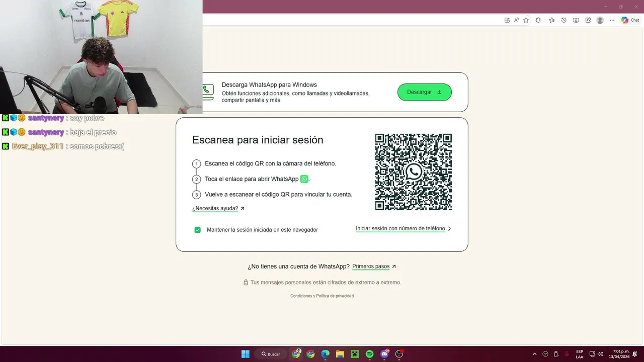Viewport: 644px width, 362px height.
Task: Add this page to favorites star
Action: (526, 20)
